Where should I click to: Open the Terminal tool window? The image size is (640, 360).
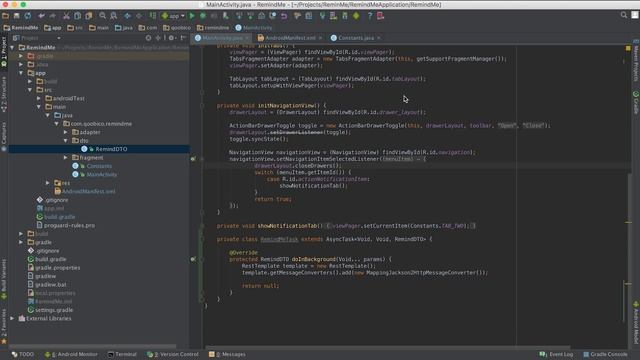click(x=122, y=354)
